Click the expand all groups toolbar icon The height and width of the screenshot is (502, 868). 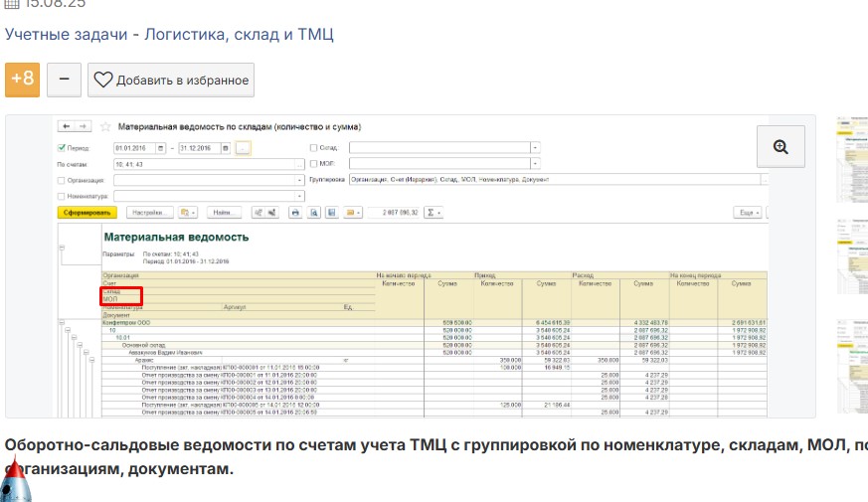[271, 213]
